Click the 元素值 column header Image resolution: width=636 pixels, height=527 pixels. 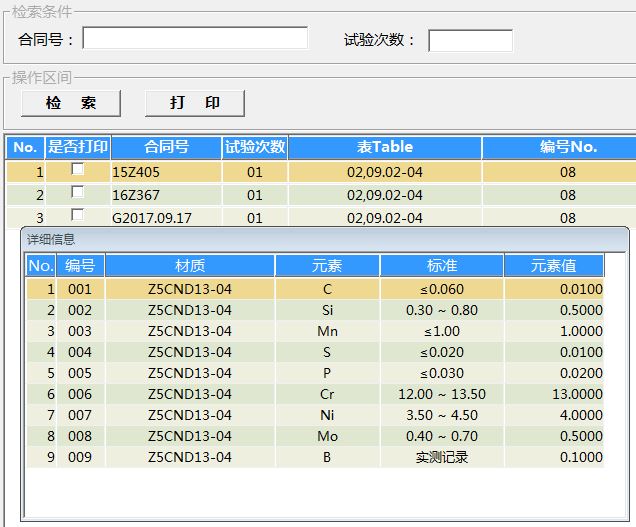(x=554, y=266)
